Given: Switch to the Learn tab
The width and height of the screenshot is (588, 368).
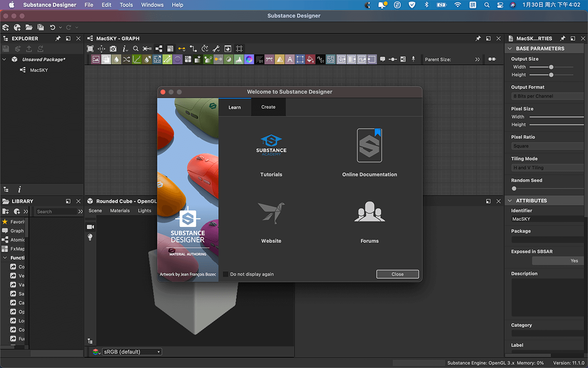Looking at the screenshot, I should point(235,107).
